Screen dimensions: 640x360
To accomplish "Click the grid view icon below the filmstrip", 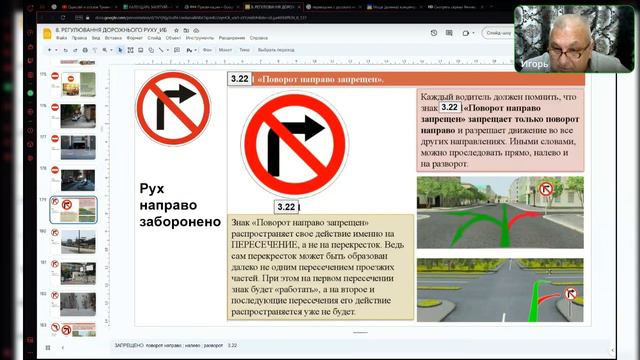I will (48, 348).
